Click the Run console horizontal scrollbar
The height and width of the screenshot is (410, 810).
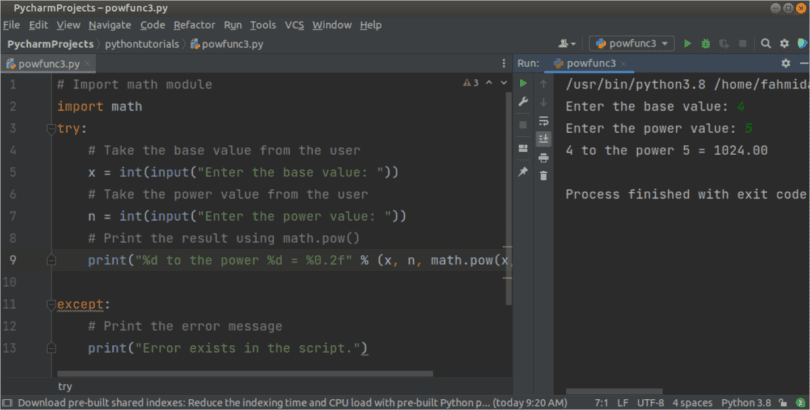click(614, 391)
